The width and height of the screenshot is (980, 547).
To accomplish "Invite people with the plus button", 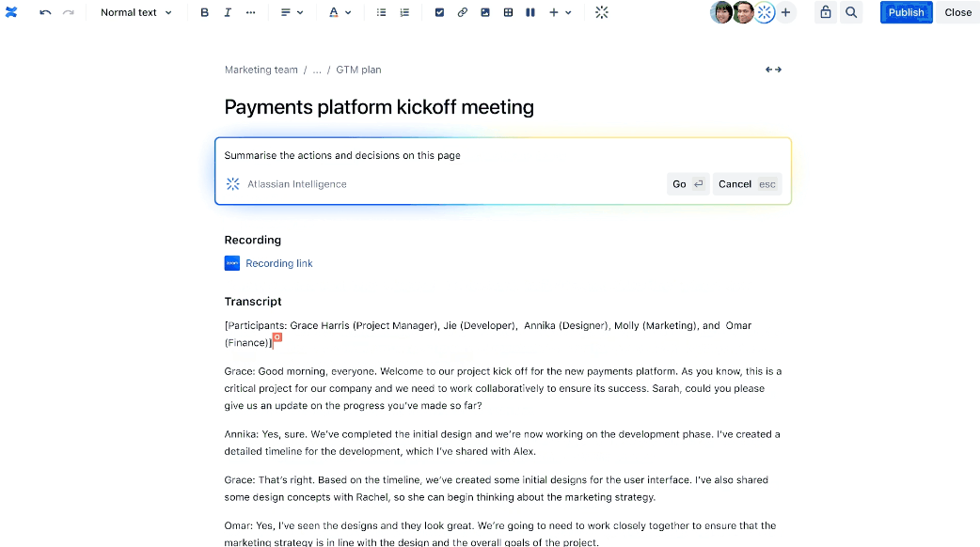I will click(x=785, y=12).
